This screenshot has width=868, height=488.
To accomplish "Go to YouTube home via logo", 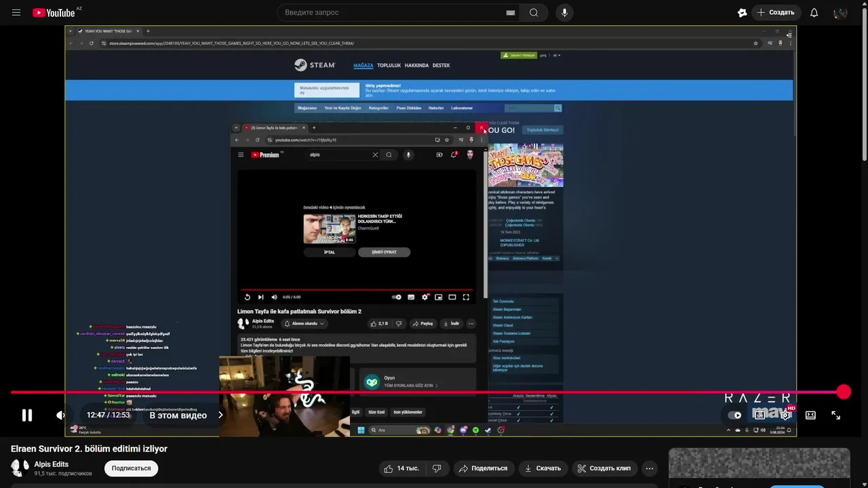I will (54, 13).
